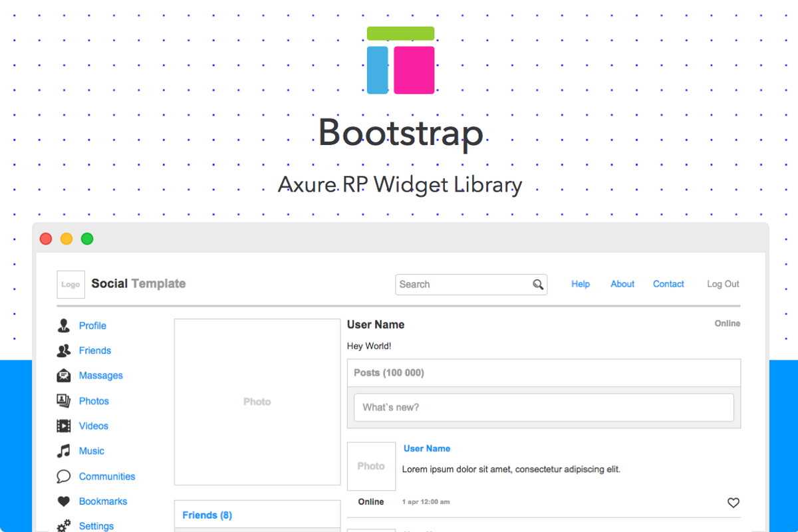This screenshot has width=798, height=532.
Task: Click the Massages envelope icon
Action: (64, 375)
